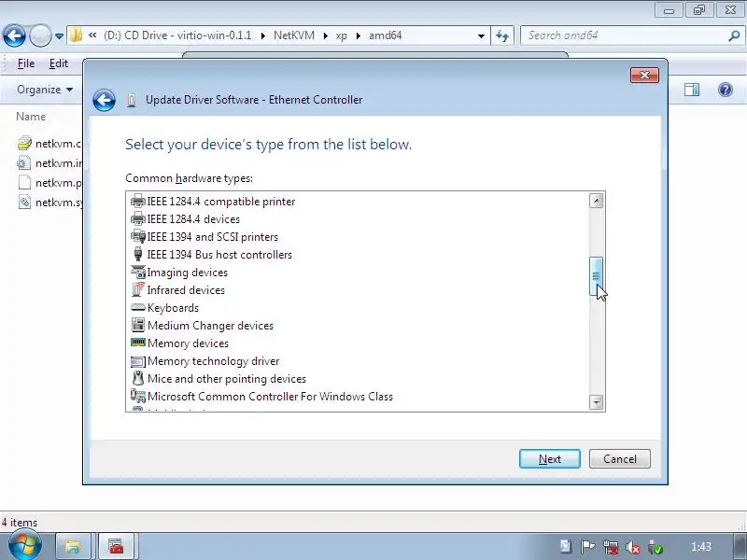This screenshot has height=560, width=747.
Task: Select IEEE 1284.4 compatible printer icon
Action: tap(137, 201)
